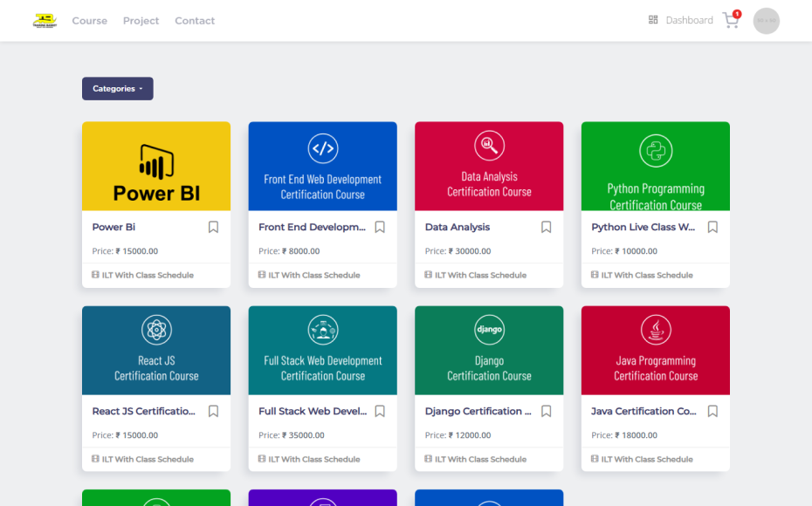Click the user avatar picture

766,21
